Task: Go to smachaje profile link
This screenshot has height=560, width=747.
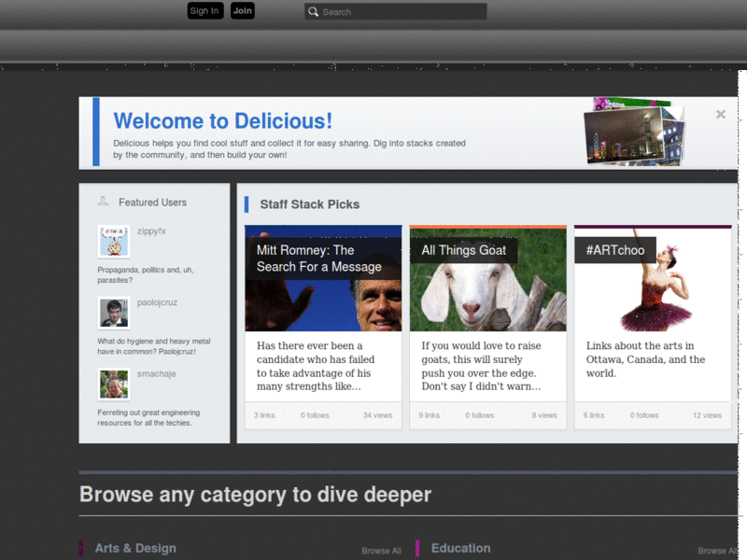Action: coord(156,374)
